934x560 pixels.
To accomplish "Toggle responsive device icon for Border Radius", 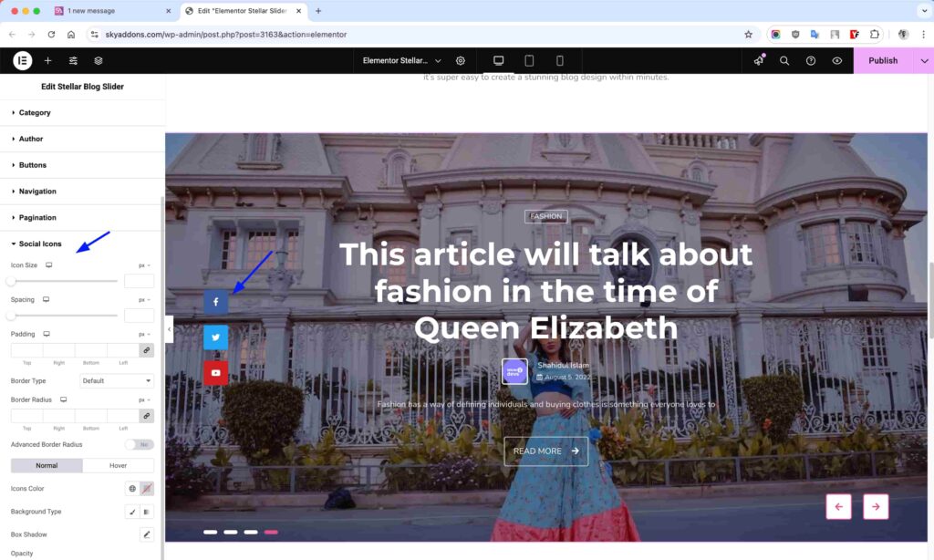I will [x=63, y=399].
